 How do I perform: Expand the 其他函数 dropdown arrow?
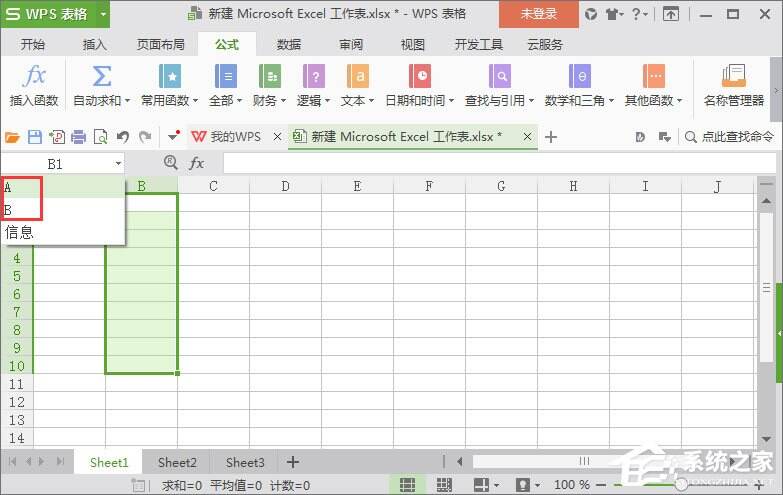(680, 101)
